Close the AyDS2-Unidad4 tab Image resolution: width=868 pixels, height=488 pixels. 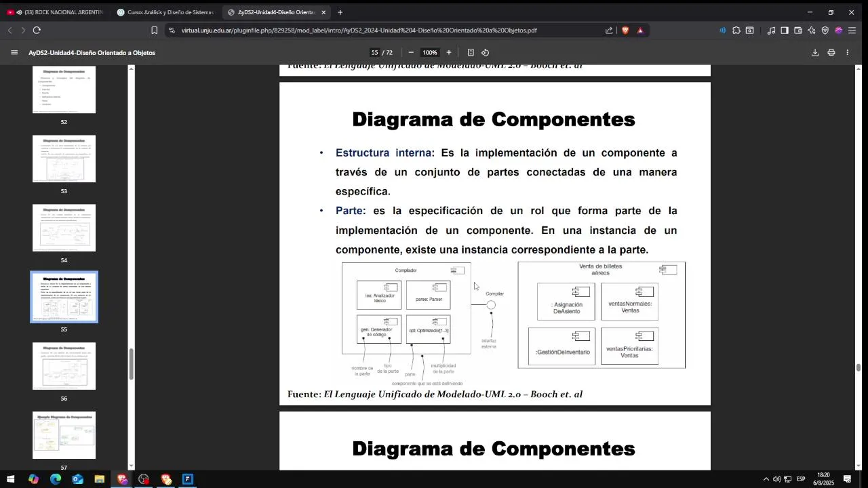[323, 12]
